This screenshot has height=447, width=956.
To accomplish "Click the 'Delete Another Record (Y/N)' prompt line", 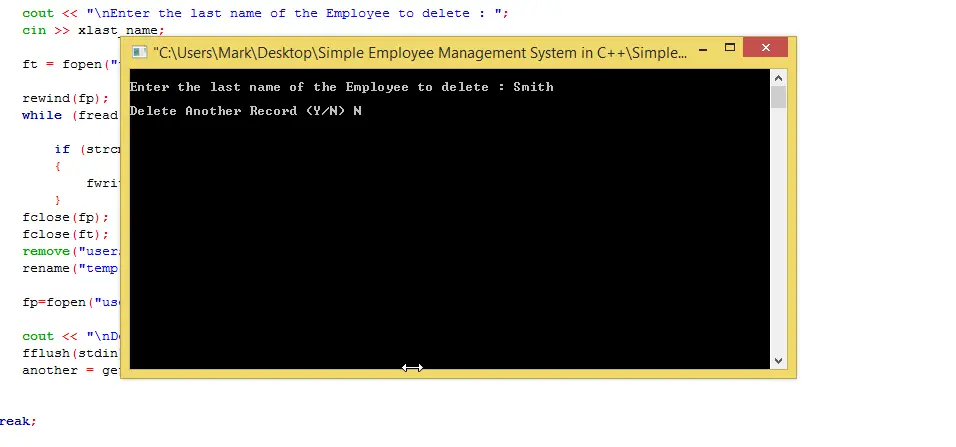I will point(238,111).
